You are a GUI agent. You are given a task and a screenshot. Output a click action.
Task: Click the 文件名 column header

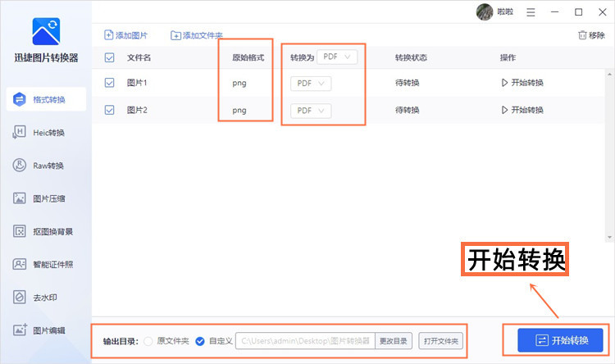pos(139,57)
